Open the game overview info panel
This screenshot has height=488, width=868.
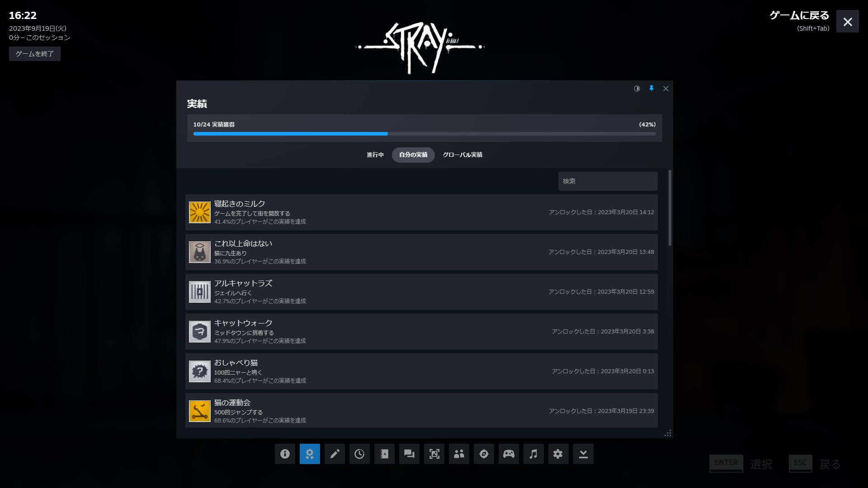coord(285,454)
